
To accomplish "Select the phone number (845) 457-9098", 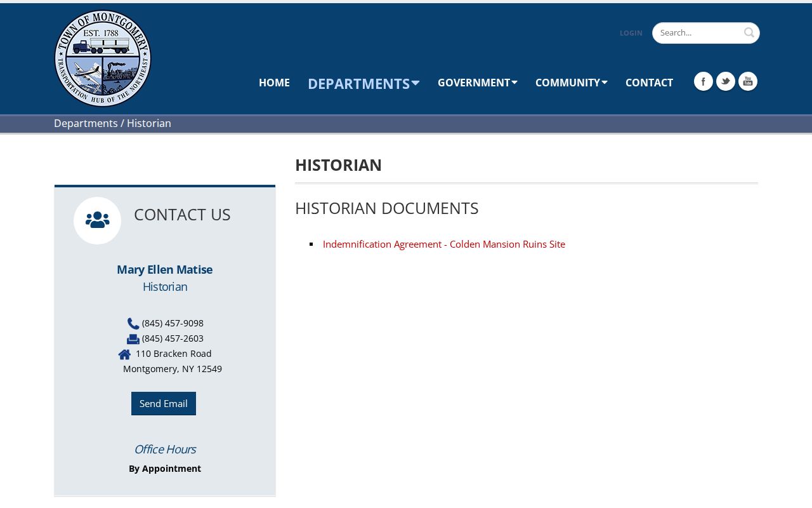I will tap(173, 323).
